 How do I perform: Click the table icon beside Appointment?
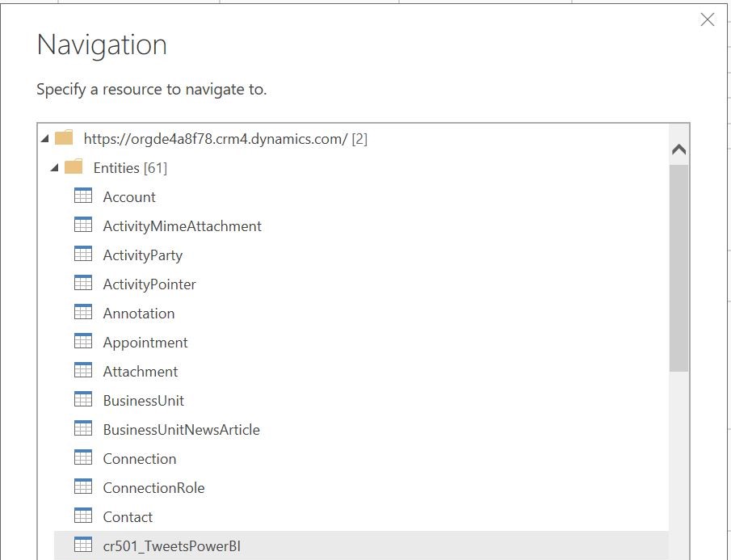click(x=83, y=341)
